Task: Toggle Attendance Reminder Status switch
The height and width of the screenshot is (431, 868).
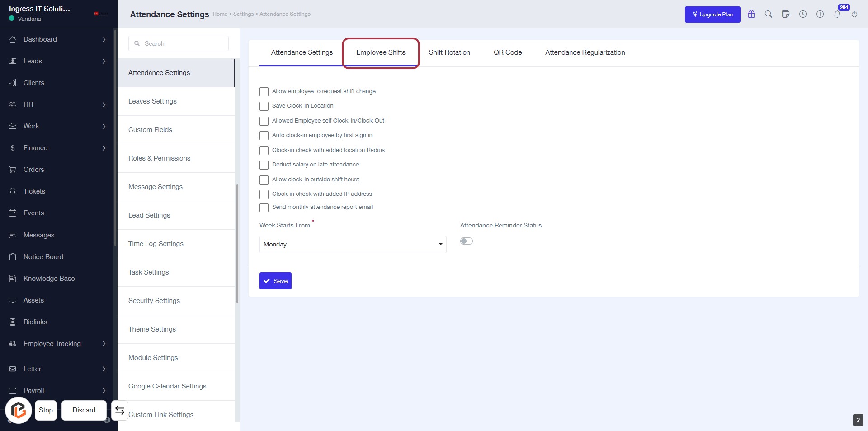Action: click(x=466, y=241)
